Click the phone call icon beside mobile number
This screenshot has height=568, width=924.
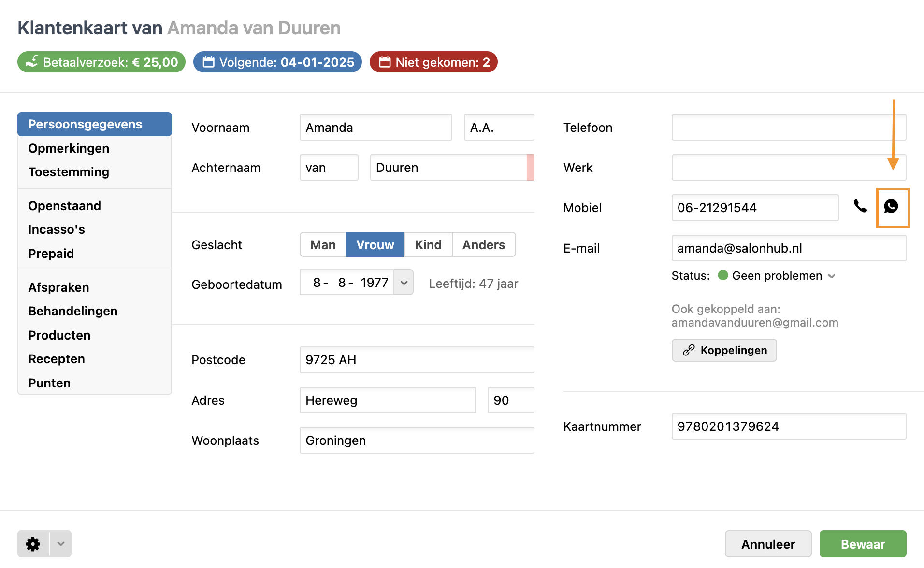860,207
